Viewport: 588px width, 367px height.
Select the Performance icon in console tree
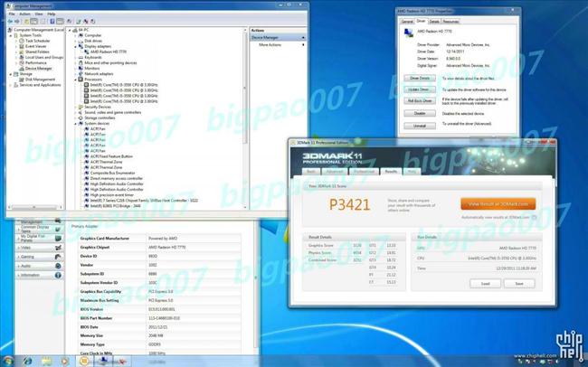click(x=22, y=62)
